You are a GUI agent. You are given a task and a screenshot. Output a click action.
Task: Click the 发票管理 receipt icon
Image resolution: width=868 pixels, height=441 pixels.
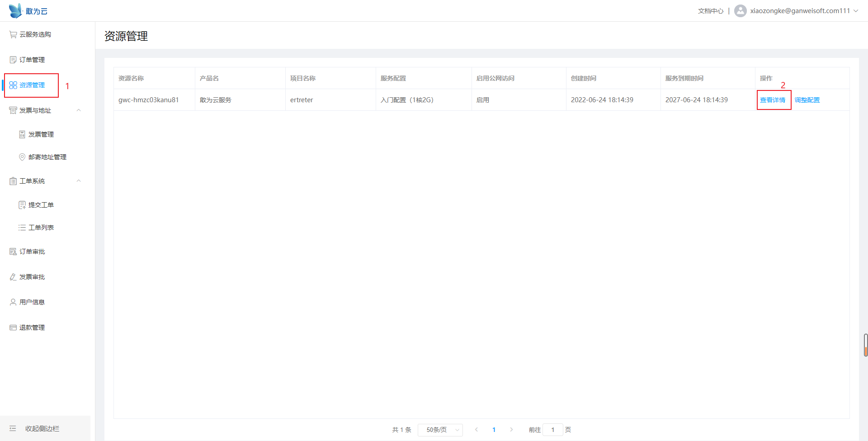pyautogui.click(x=22, y=134)
